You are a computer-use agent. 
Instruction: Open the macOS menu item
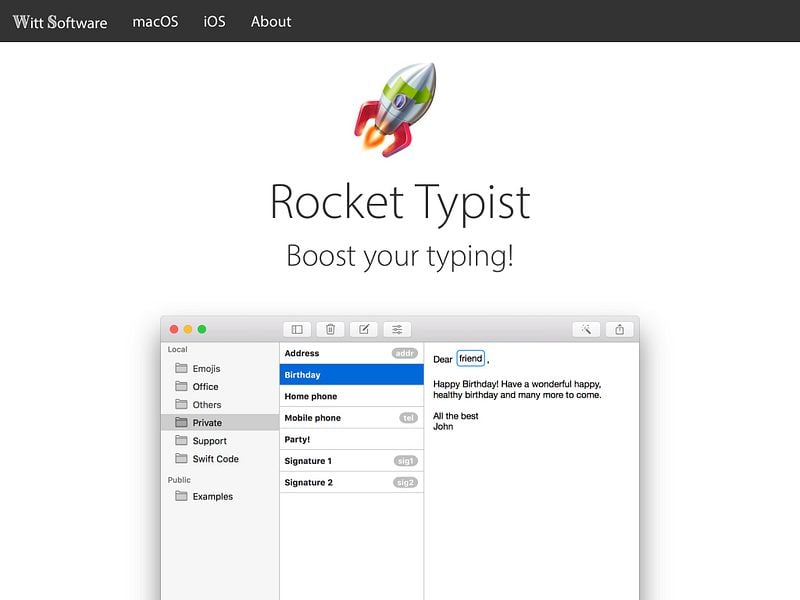[x=155, y=22]
